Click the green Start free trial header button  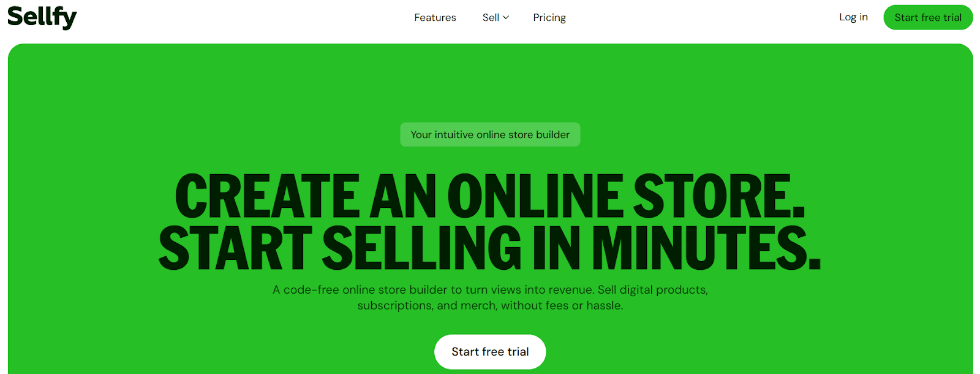click(x=928, y=17)
